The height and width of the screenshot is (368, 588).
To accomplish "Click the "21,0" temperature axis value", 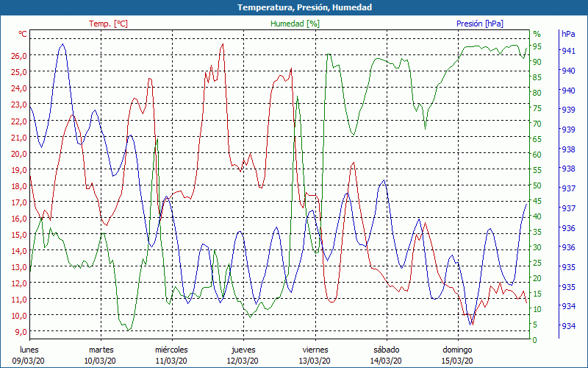I will click(x=20, y=138).
